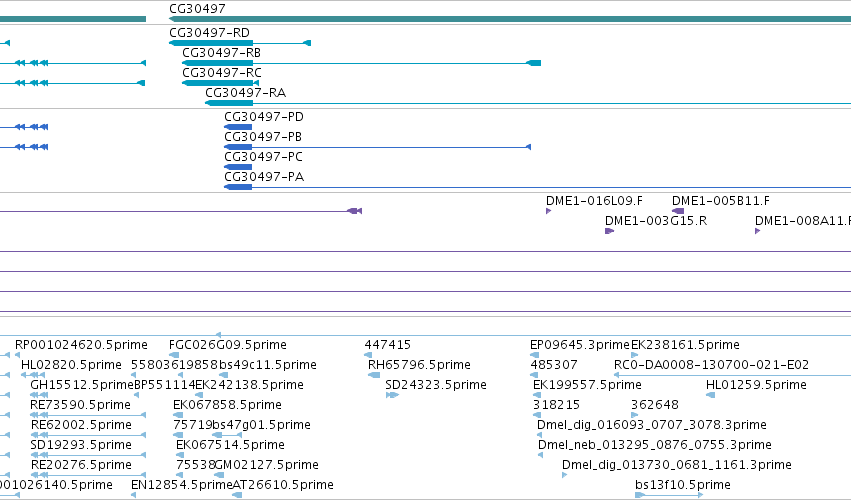
Task: Select EST RE73590.5prime
Action: click(80, 405)
